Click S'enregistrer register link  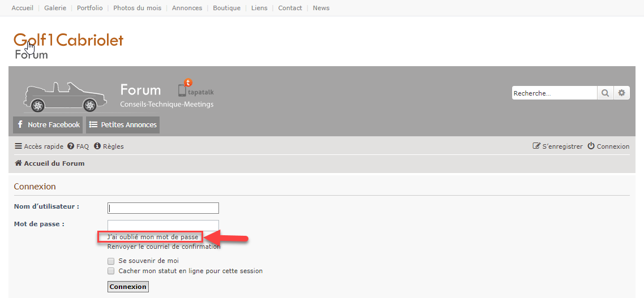(558, 146)
